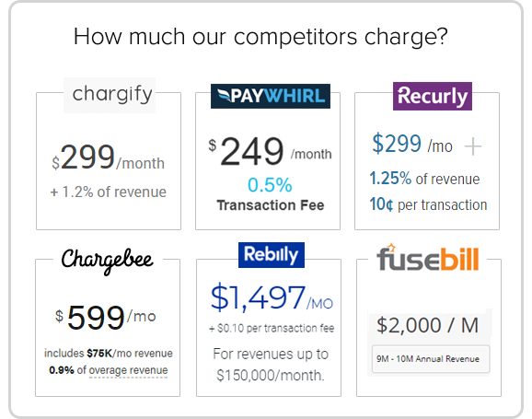
Task: Click the $599/mo Chargebee price
Action: click(x=106, y=318)
